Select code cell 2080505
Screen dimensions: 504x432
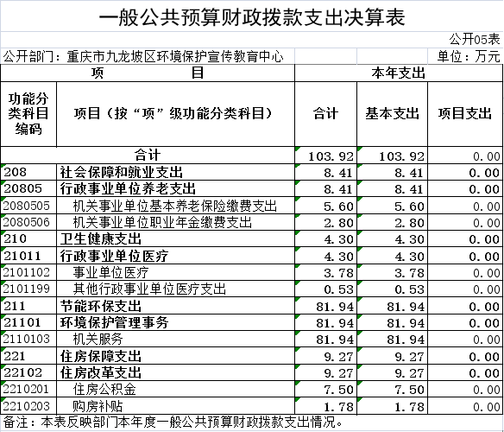click(x=28, y=206)
